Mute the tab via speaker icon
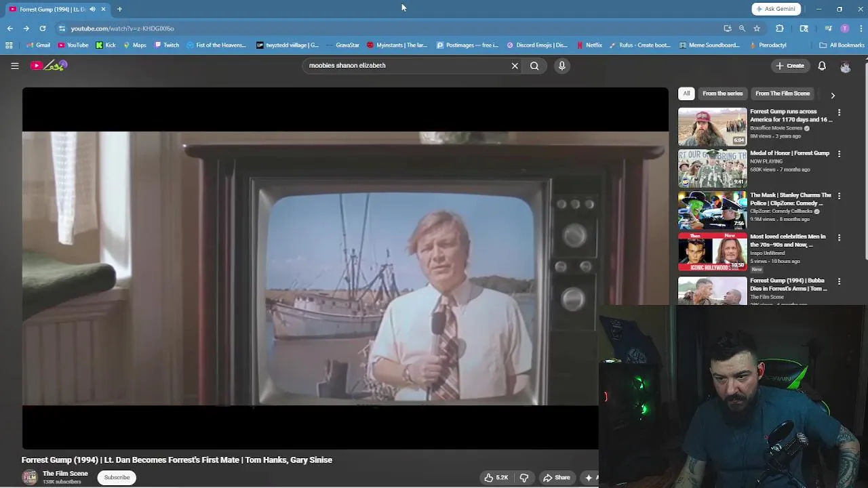The height and width of the screenshot is (488, 868). click(92, 9)
